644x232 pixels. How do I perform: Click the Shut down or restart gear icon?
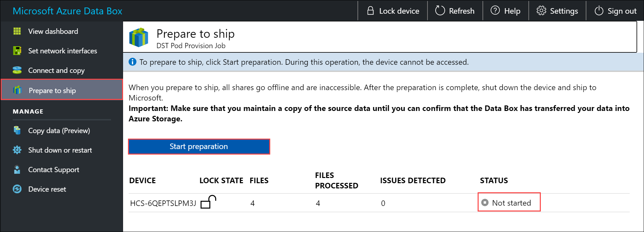click(17, 150)
